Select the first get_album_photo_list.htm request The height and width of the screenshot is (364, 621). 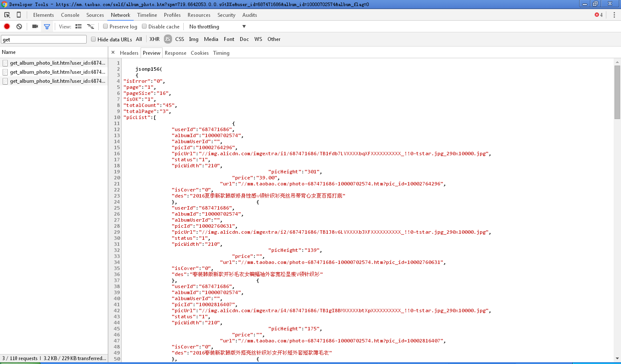(x=54, y=63)
